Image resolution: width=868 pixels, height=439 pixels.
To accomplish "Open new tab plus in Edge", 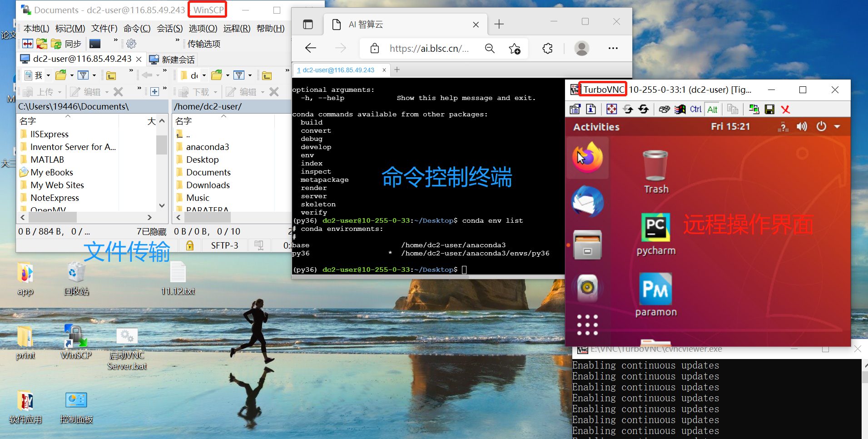I will coord(499,24).
